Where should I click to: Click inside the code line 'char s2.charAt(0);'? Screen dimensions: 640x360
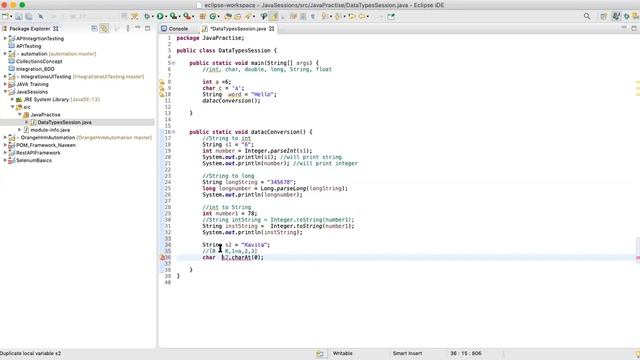233,258
